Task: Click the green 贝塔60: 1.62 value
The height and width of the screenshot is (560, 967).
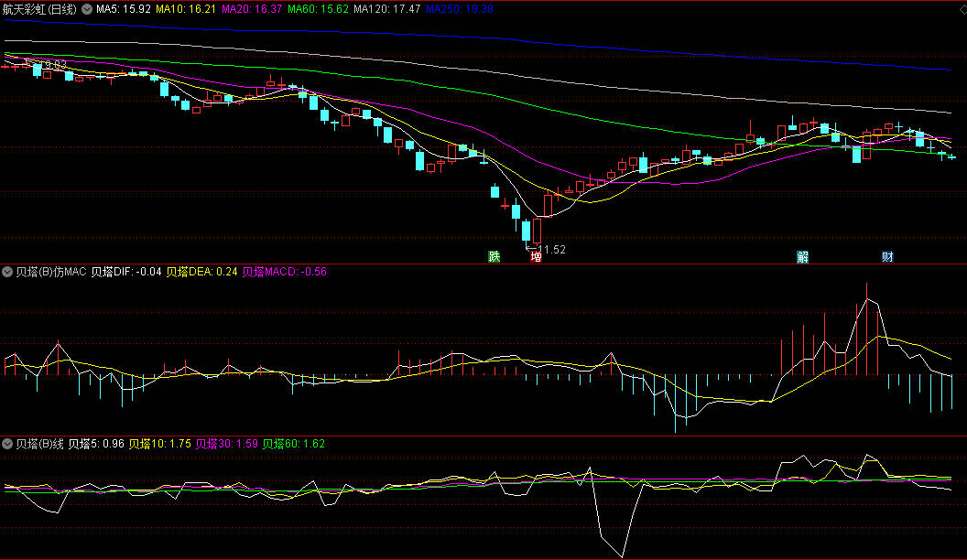Action: click(x=293, y=444)
